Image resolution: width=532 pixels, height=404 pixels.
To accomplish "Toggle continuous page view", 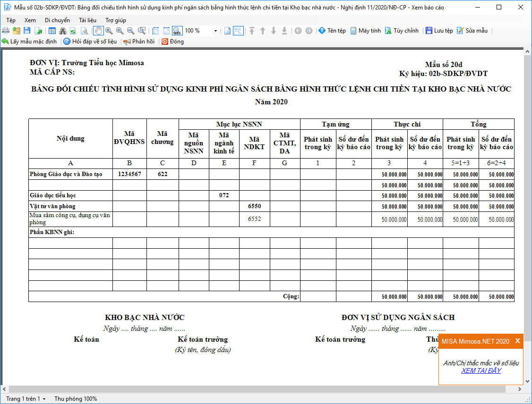I will coord(238,31).
